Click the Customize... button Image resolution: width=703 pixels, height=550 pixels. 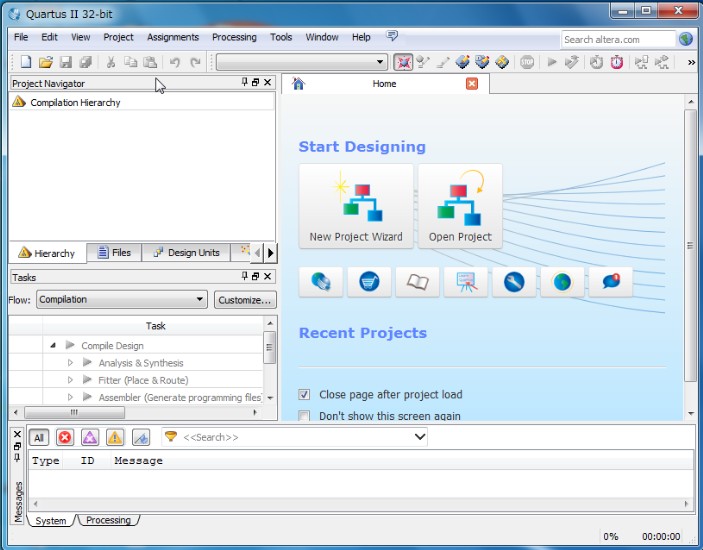245,300
